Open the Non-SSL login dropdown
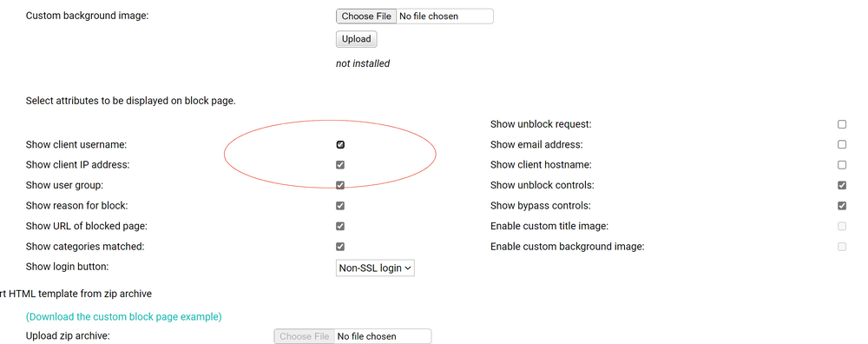 click(375, 268)
